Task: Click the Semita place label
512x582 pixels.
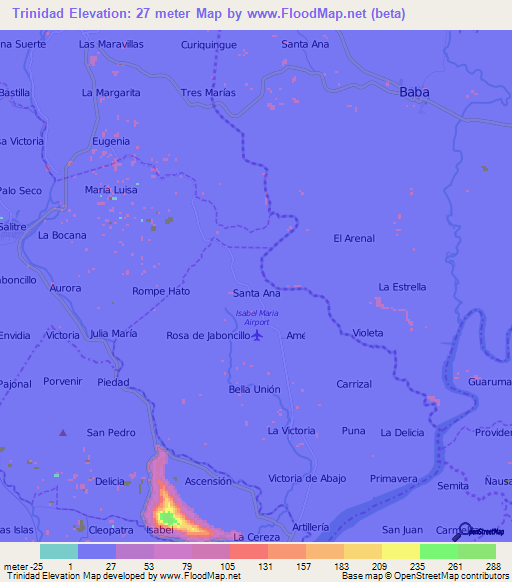Action: click(x=453, y=486)
